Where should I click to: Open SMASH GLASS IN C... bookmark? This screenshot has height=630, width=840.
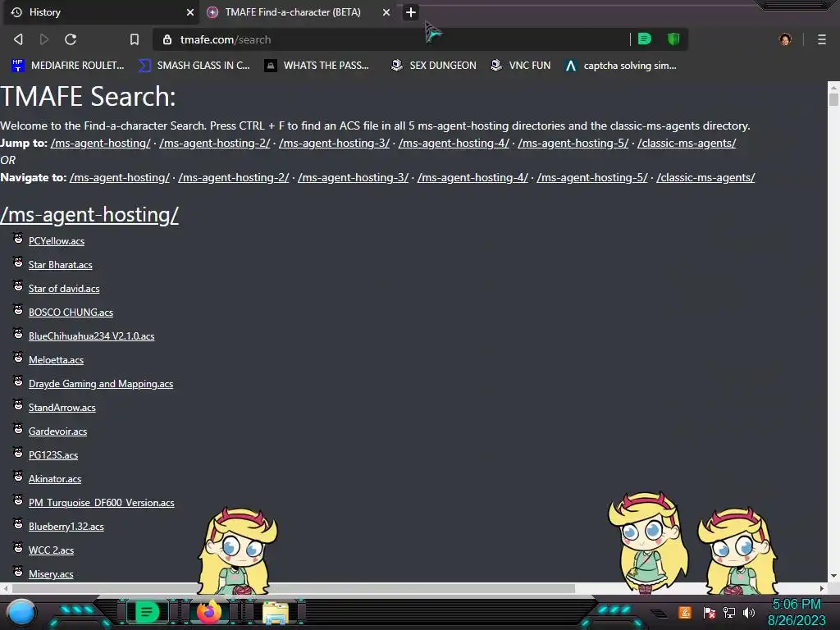pyautogui.click(x=194, y=66)
